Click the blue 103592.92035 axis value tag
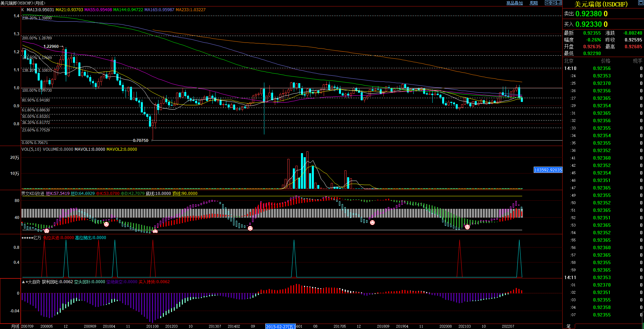Viewport: 644px width, 329px height. (548, 170)
